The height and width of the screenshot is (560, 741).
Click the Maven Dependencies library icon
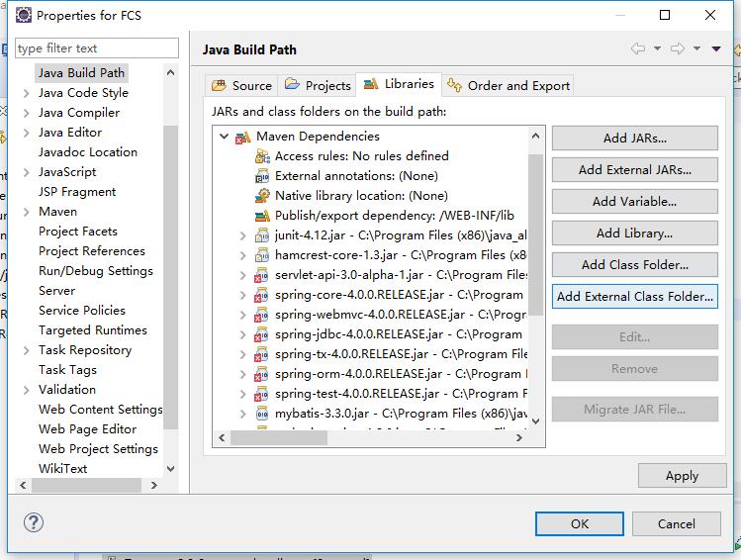[x=243, y=138]
